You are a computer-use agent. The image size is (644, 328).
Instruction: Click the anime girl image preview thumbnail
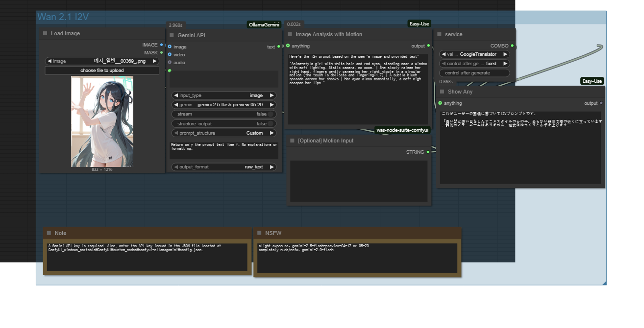(102, 121)
